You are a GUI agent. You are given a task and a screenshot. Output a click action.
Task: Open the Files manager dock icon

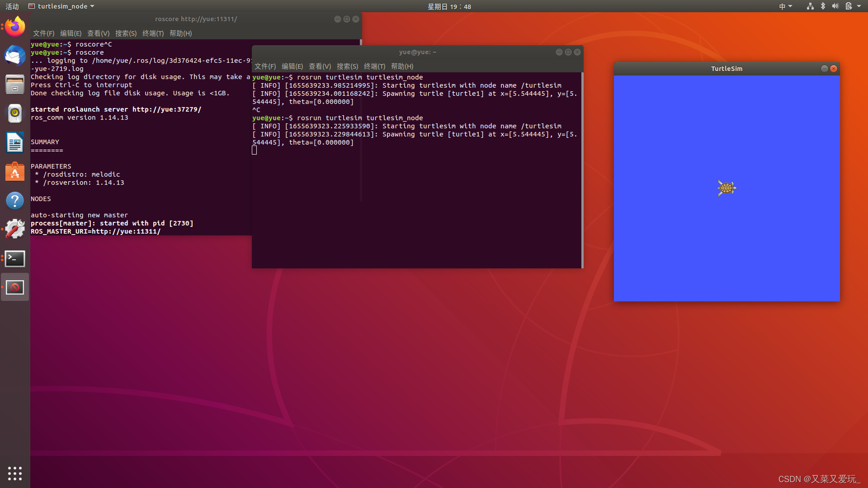(x=15, y=84)
